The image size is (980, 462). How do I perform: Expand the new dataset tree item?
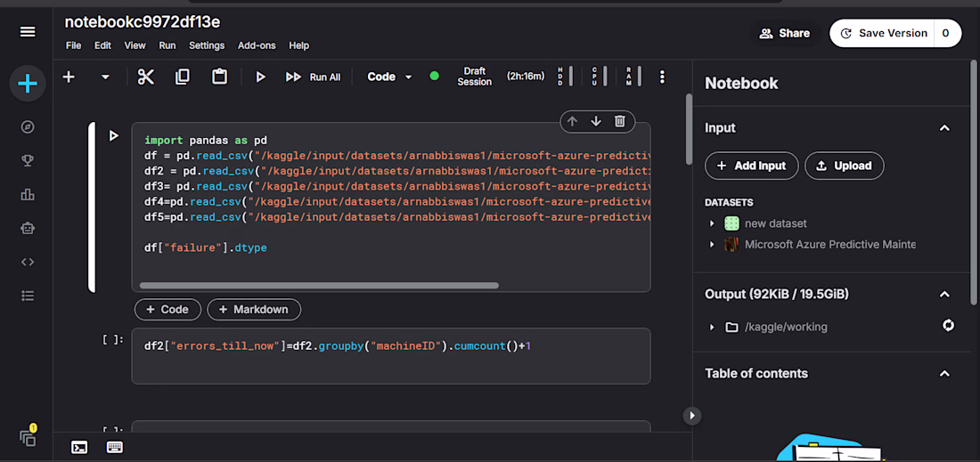712,223
